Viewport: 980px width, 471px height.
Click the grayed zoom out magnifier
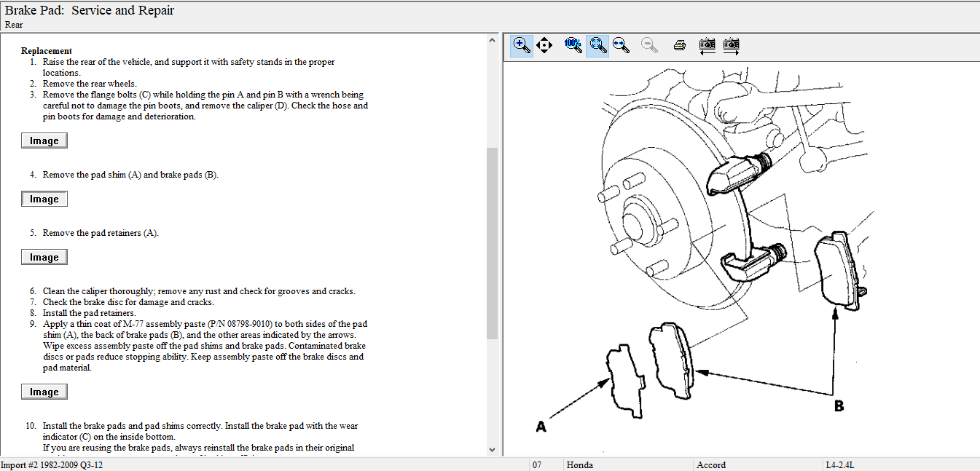[x=649, y=45]
